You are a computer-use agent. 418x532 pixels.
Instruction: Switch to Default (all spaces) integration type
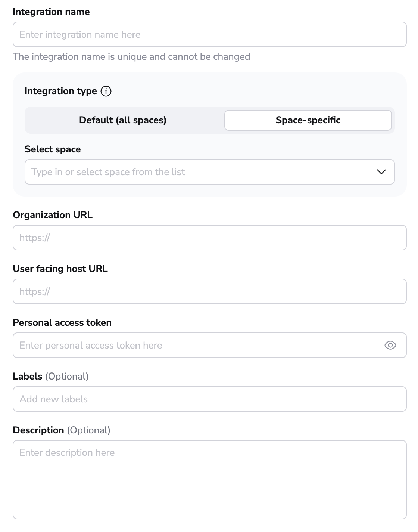[122, 120]
